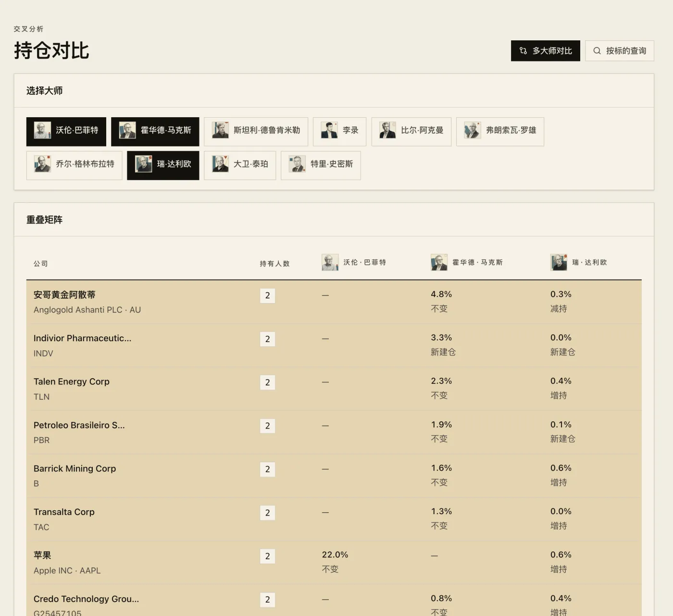Screen dimensions: 673x616
Task: Open the Transalta Corp row
Action: (334, 519)
